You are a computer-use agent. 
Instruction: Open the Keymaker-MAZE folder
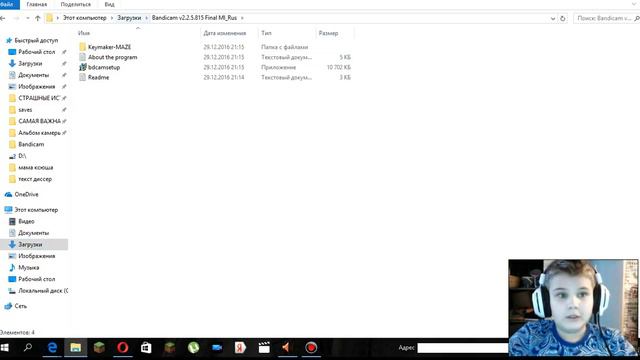[x=109, y=47]
